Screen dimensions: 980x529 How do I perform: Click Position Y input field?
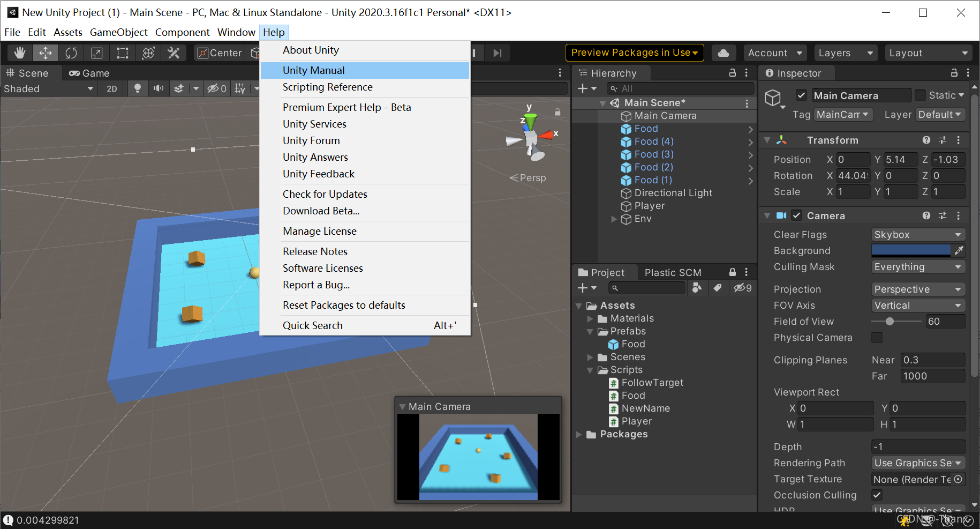(900, 159)
